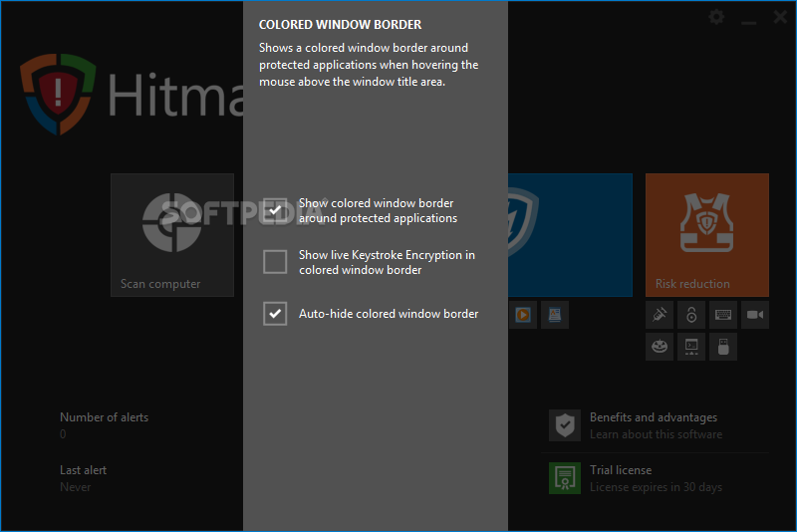Enable Show live Keystroke Encryption checkbox
This screenshot has width=797, height=532.
pos(275,262)
